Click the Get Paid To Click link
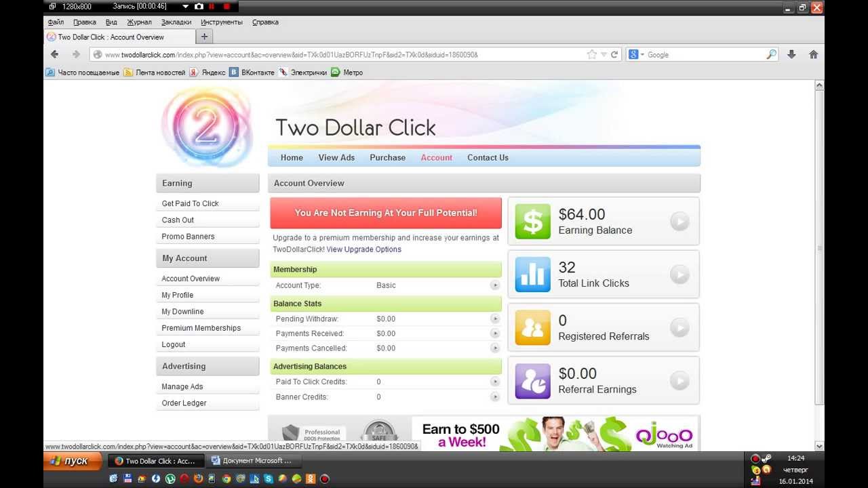 point(190,203)
